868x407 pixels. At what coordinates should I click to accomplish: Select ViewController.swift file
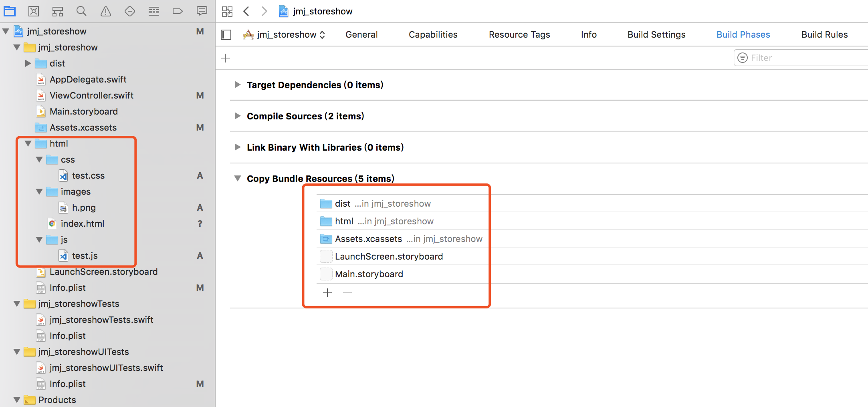(x=91, y=95)
